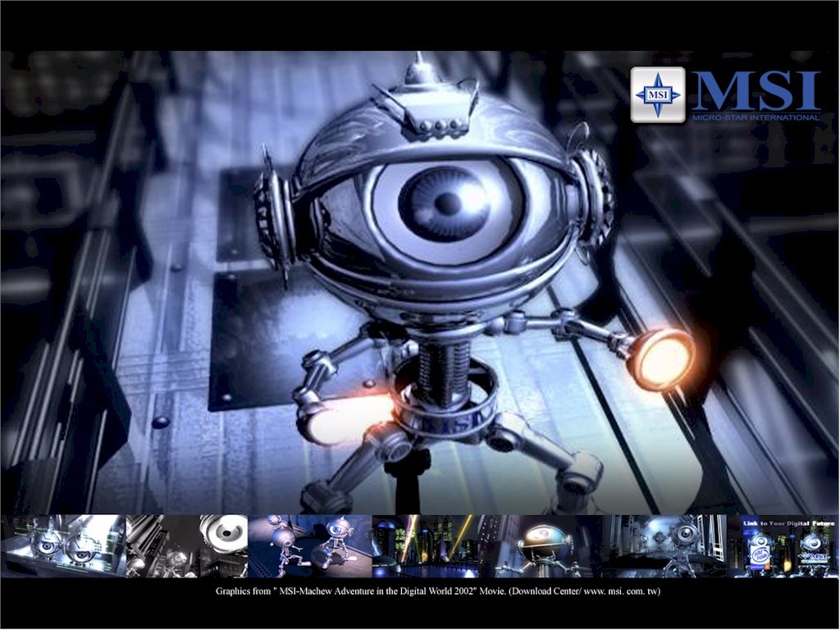This screenshot has height=630, width=840.
Task: Open the thumbnail of two robots at green-text screen
Action: pos(63,546)
